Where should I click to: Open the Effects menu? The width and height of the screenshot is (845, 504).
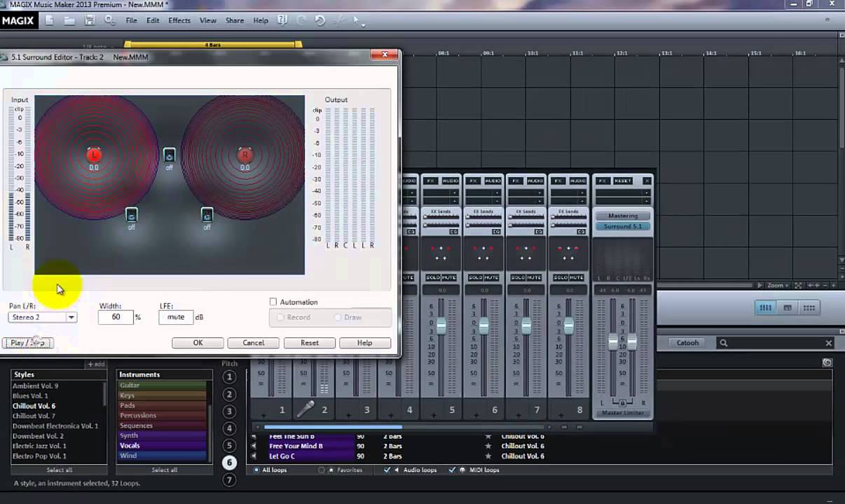[179, 20]
